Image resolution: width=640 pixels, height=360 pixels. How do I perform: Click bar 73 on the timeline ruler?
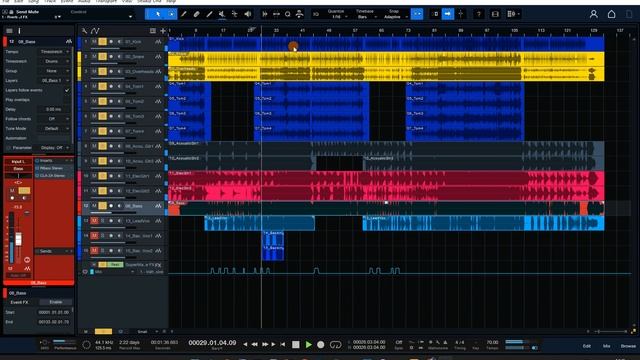(x=408, y=31)
